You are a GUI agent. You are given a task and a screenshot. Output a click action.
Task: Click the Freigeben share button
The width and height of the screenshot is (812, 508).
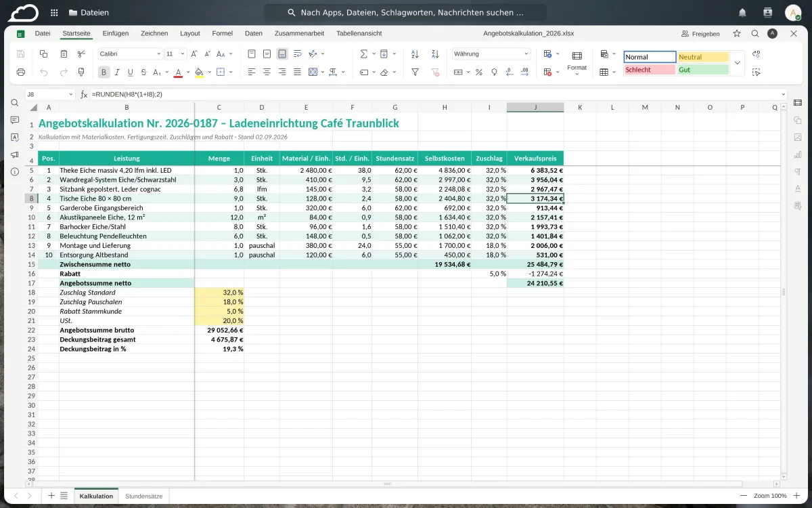(x=700, y=33)
